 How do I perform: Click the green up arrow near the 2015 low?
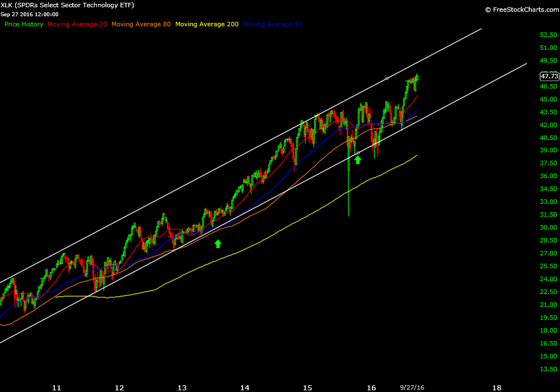tap(358, 160)
